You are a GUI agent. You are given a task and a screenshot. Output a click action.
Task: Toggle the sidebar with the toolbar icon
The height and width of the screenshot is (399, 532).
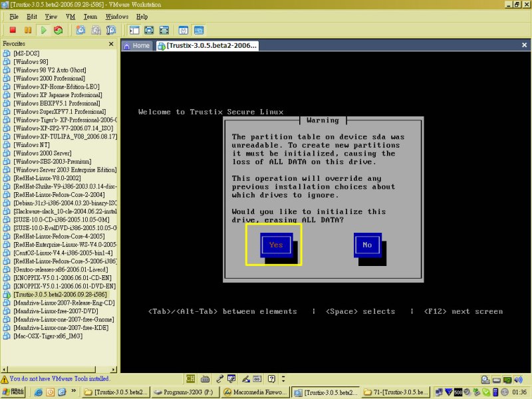point(134,30)
